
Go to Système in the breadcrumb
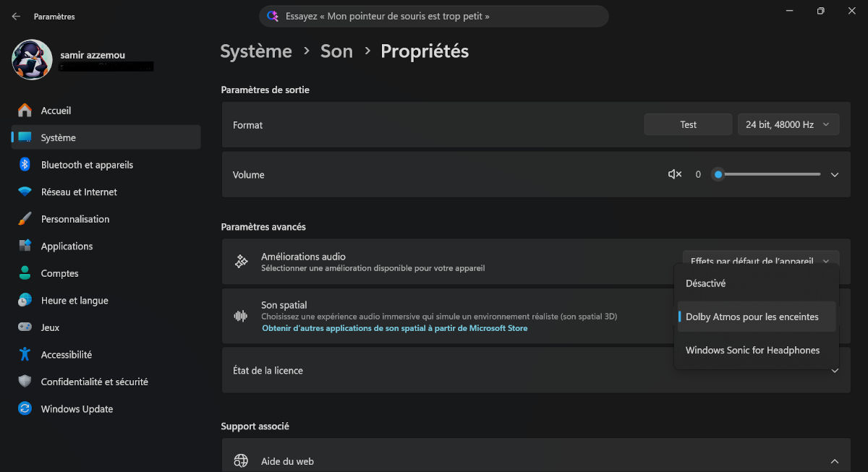(x=256, y=51)
